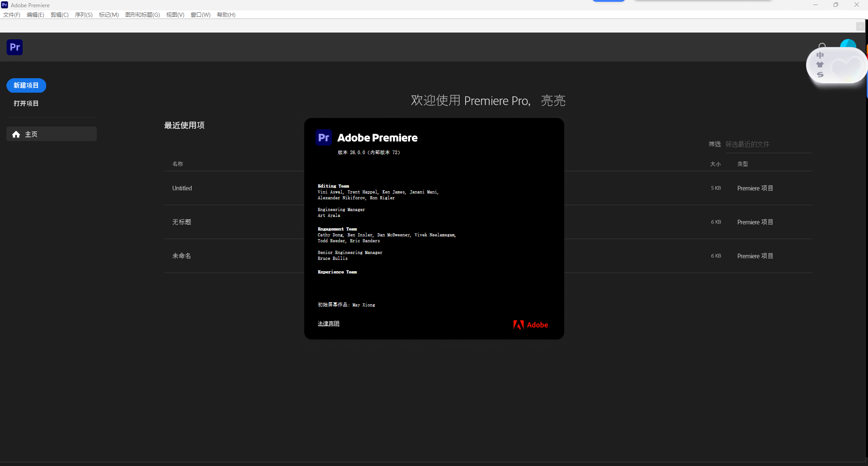Open the 窗口 menu
The image size is (868, 466).
click(x=200, y=14)
